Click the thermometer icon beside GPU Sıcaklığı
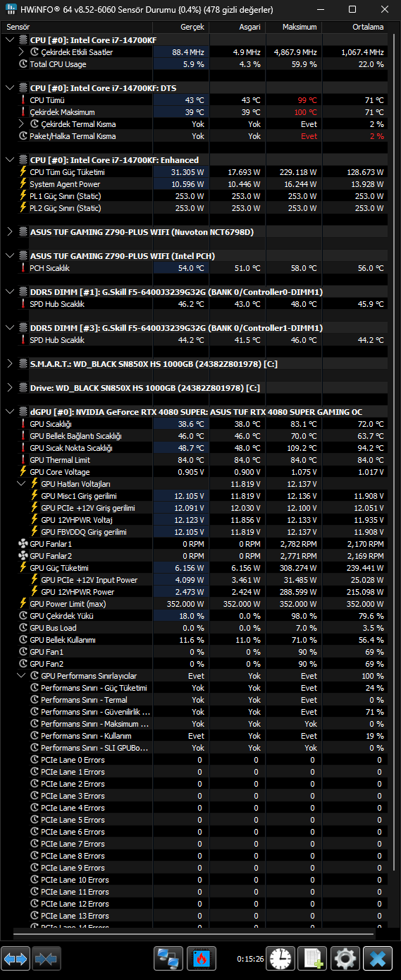Image resolution: width=401 pixels, height=980 pixels. pyautogui.click(x=23, y=424)
